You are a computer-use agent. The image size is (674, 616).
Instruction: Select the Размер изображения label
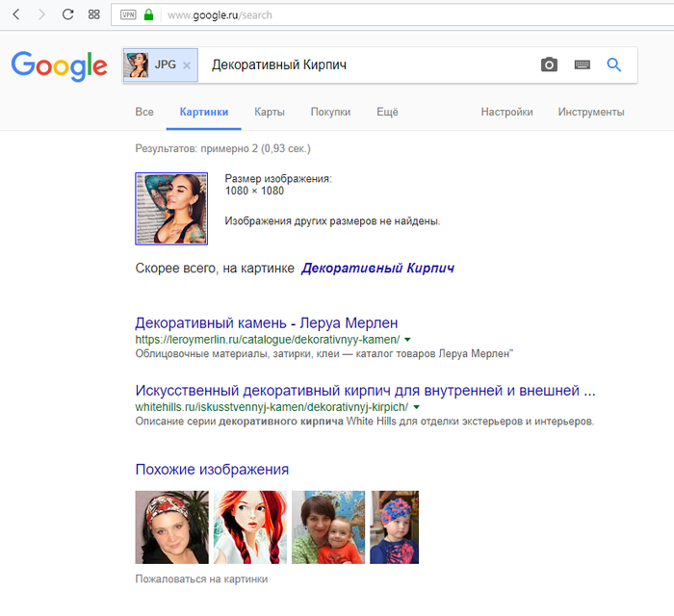tap(278, 179)
